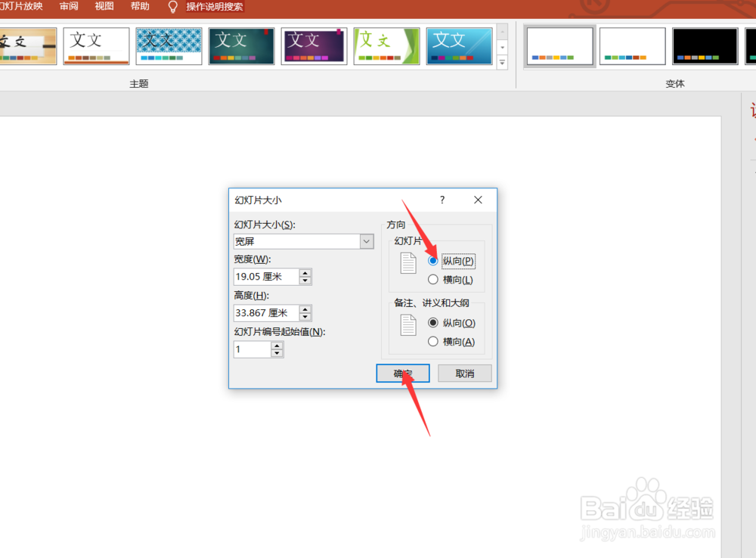Apply the green leaf 文文 theme
This screenshot has height=558, width=756.
(x=386, y=45)
